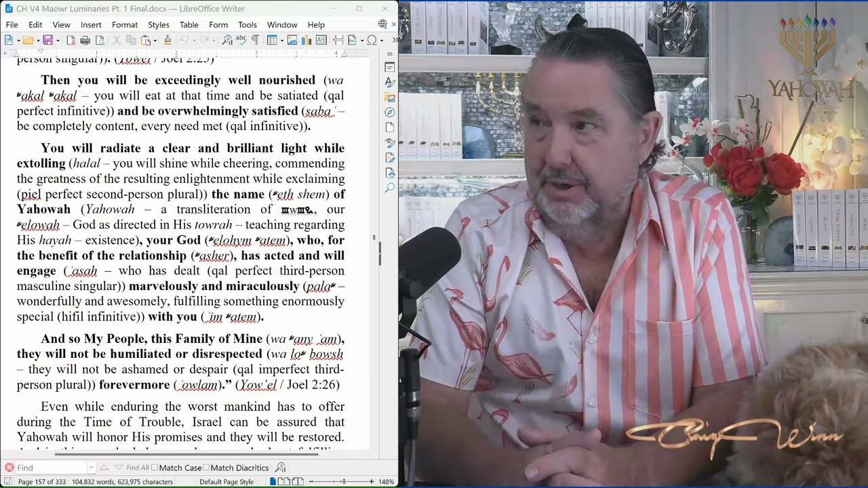Screen dimensions: 868x488
Task: Paste from clipboard using paste icon
Action: pos(145,41)
